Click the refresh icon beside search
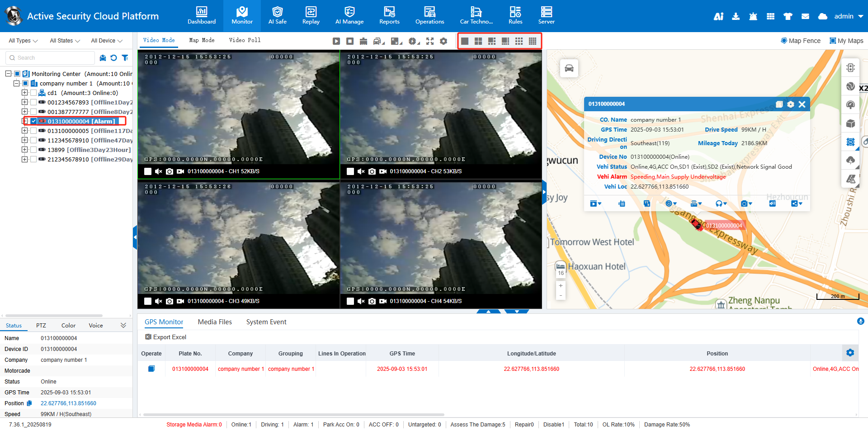Screen dimensions: 868x431 pos(113,58)
